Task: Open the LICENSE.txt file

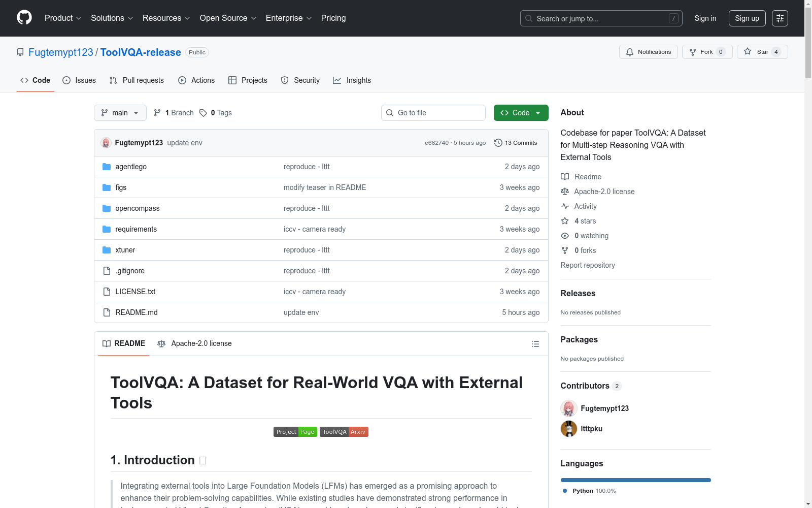Action: (x=136, y=292)
